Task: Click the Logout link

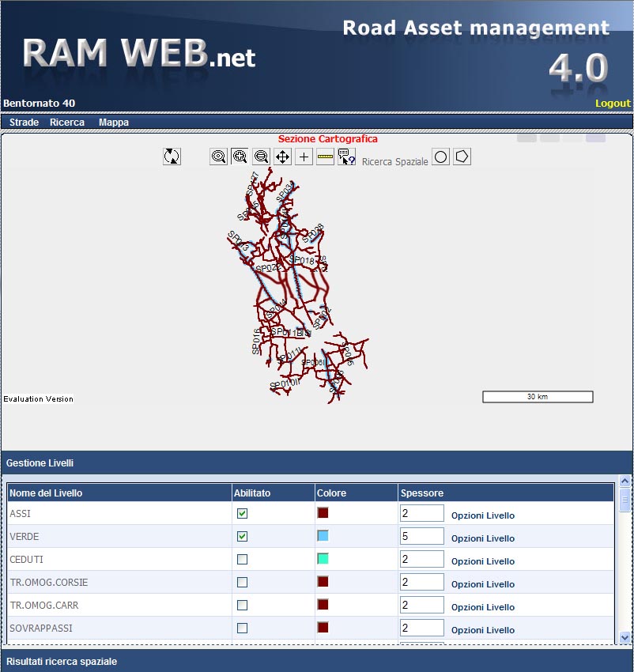Action: click(613, 103)
